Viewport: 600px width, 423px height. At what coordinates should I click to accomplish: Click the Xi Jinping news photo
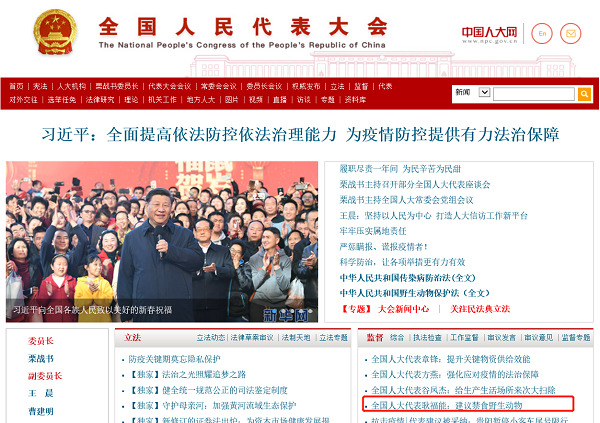(161, 242)
